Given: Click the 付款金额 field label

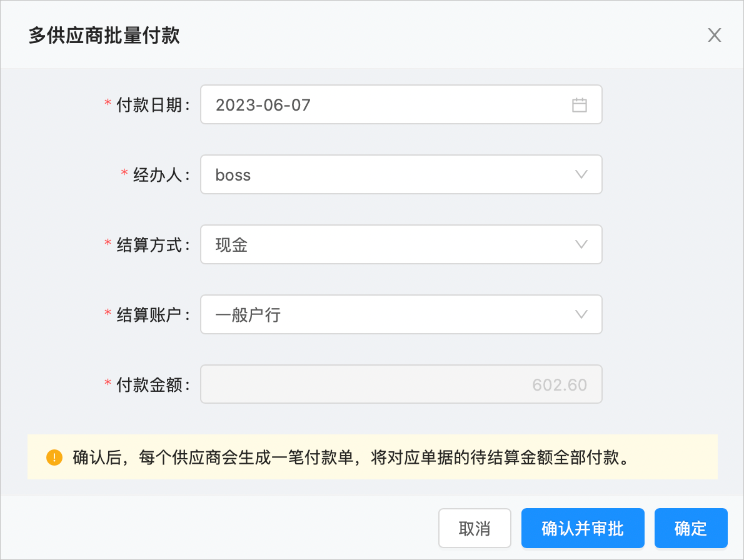Looking at the screenshot, I should click(x=153, y=385).
